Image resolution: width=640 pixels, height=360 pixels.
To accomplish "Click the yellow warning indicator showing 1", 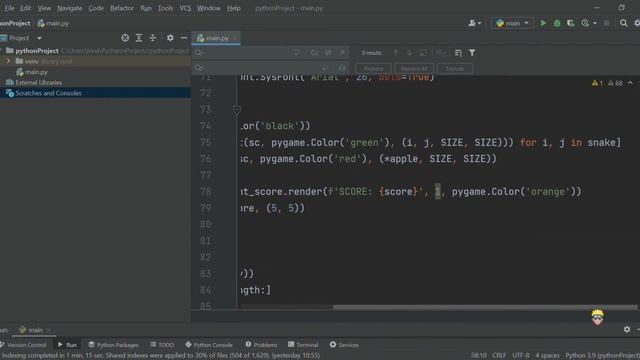I will pos(597,83).
